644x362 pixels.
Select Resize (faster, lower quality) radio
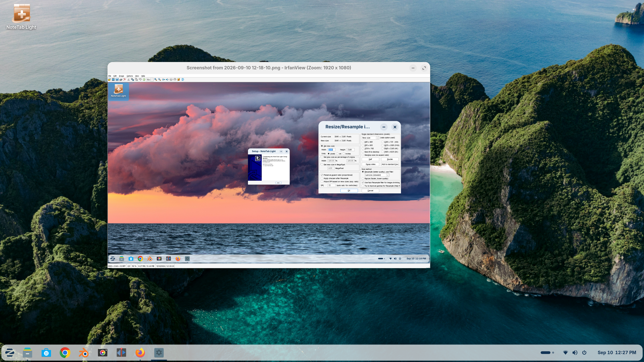(x=363, y=178)
